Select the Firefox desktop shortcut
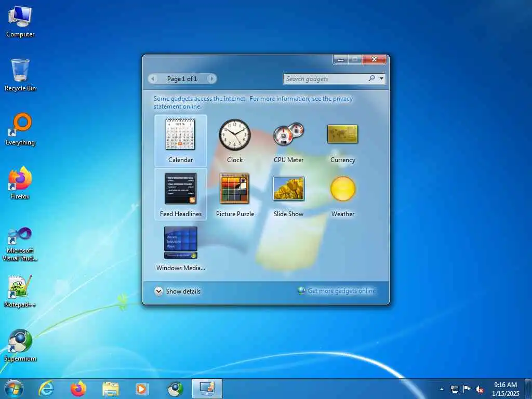Image resolution: width=532 pixels, height=399 pixels. (x=20, y=183)
